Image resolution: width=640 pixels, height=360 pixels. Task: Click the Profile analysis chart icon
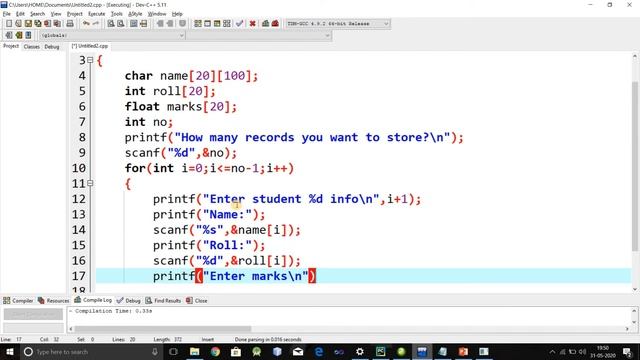coord(266,24)
